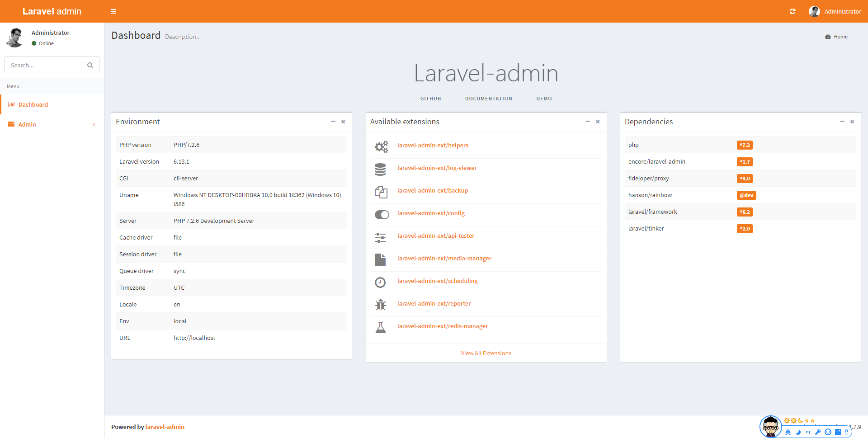Open the Administrator user menu in header
This screenshot has height=438, width=868.
click(835, 11)
